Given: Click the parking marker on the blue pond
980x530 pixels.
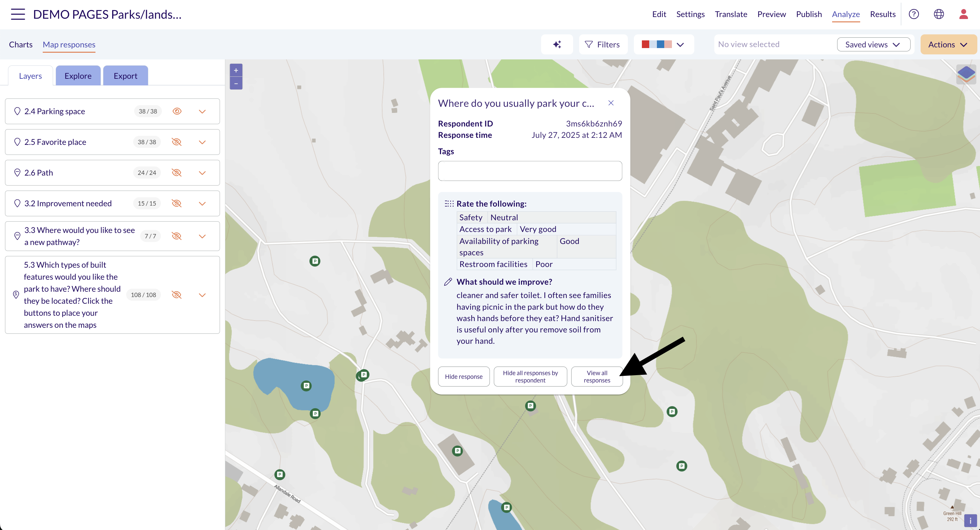Looking at the screenshot, I should coord(306,386).
